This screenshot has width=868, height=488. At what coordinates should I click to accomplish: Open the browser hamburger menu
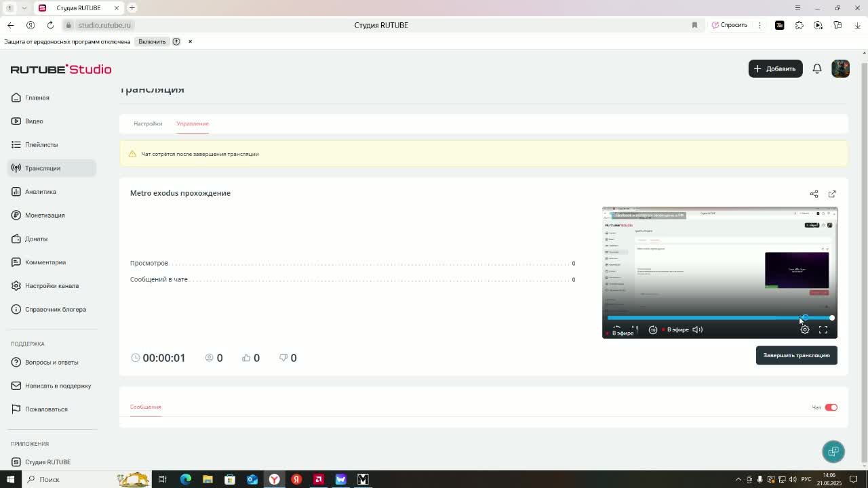797,7
